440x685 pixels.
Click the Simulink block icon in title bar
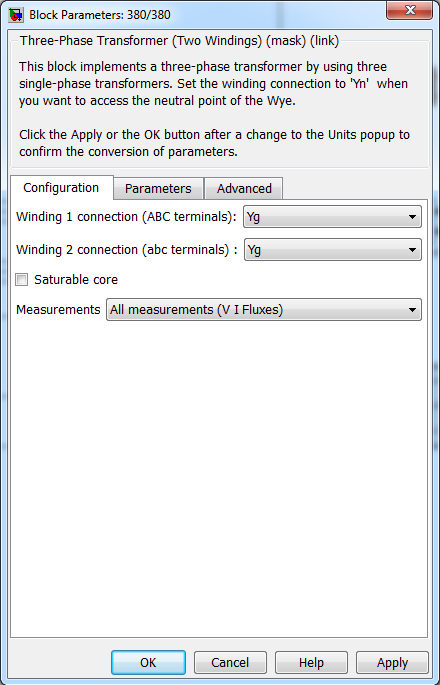point(16,15)
